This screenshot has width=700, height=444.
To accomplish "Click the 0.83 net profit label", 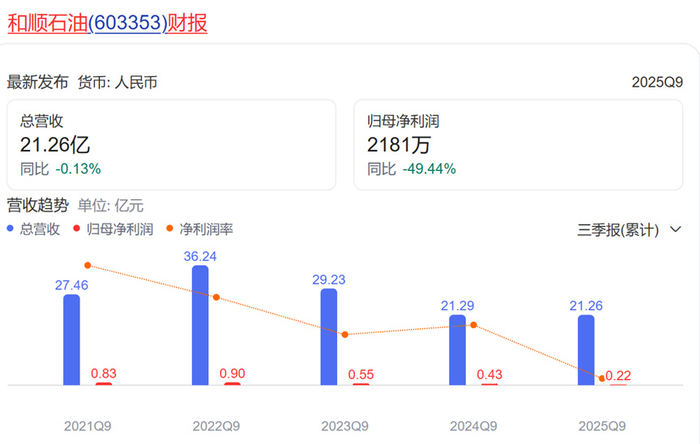I will click(x=104, y=373).
